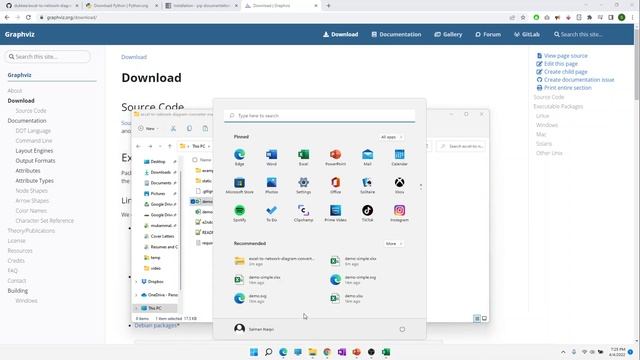Click the Paste icon in File Explorer toolbar
This screenshot has width=640, height=360.
click(x=205, y=128)
